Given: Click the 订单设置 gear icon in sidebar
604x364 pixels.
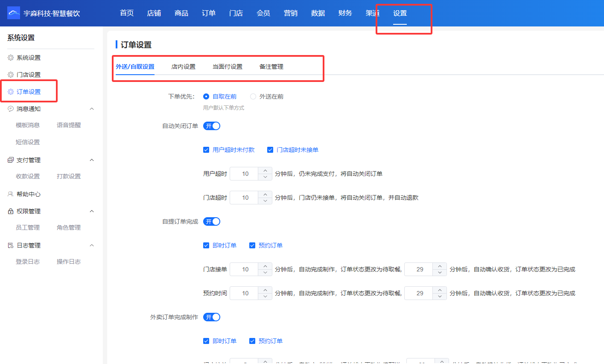Looking at the screenshot, I should click(11, 92).
